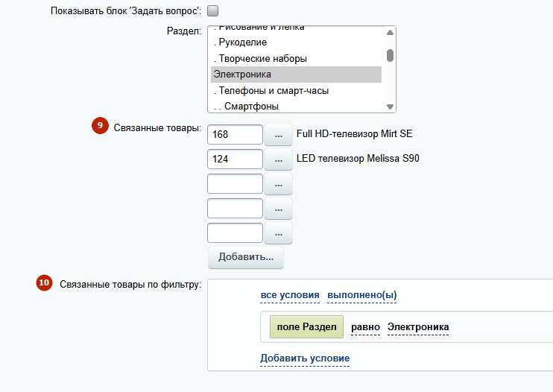The width and height of the screenshot is (553, 392).
Task: Click the ellipsis button in third product row
Action: tap(279, 184)
